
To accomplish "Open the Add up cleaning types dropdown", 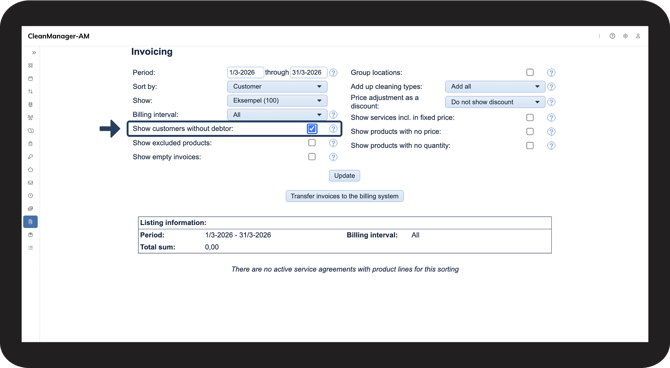I will coord(495,86).
